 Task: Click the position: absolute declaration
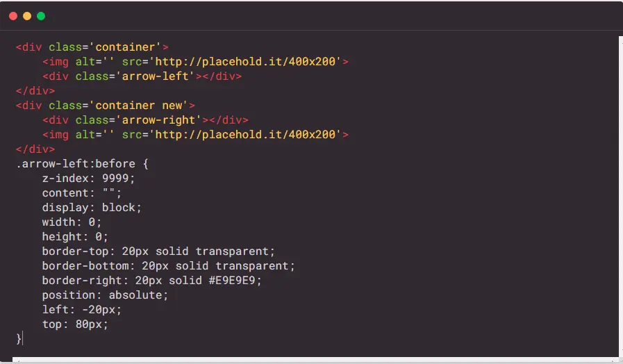pyautogui.click(x=106, y=295)
